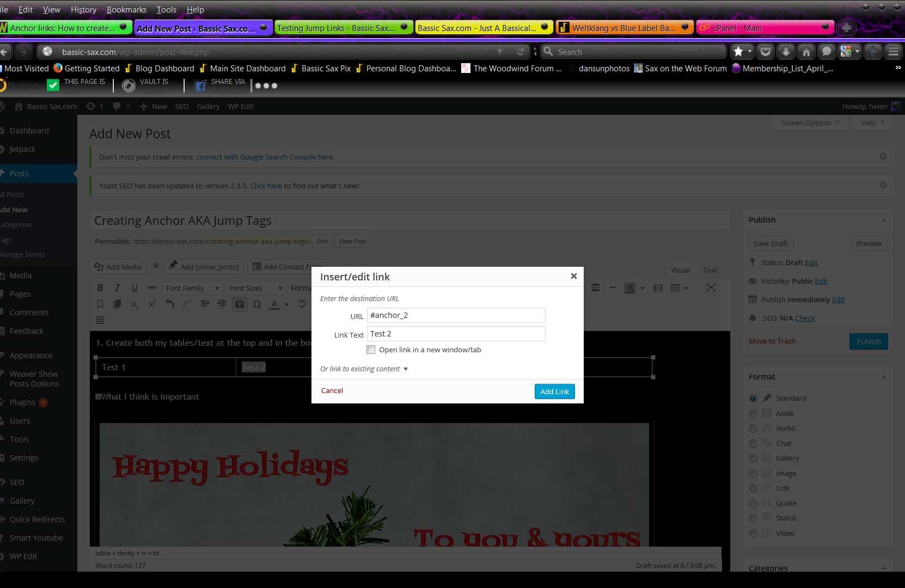Viewport: 905px width, 588px height.
Task: Click the undo arrow in editor toolbar
Action: click(x=170, y=304)
